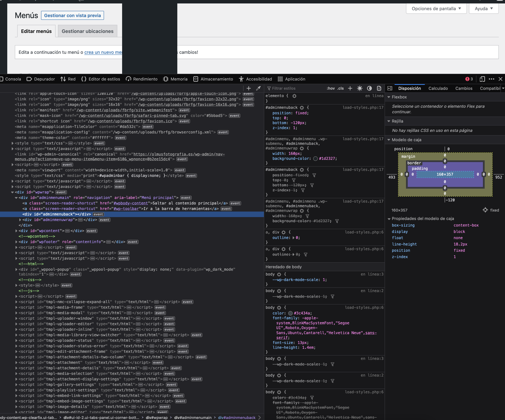The height and width of the screenshot is (420, 505).
Task: Click Gestionar con vista previa button
Action: coord(72,15)
